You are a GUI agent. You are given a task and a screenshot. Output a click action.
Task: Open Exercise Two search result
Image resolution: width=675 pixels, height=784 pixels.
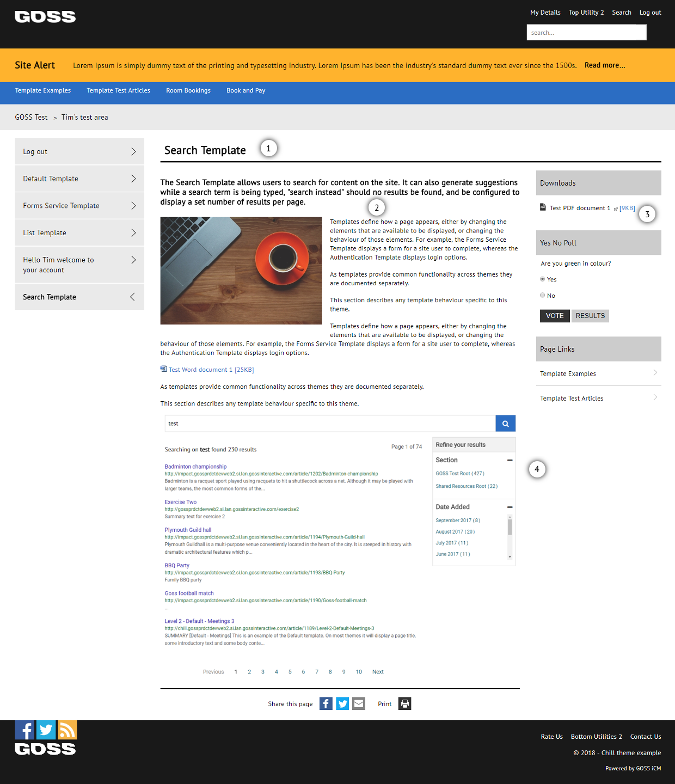click(x=181, y=502)
